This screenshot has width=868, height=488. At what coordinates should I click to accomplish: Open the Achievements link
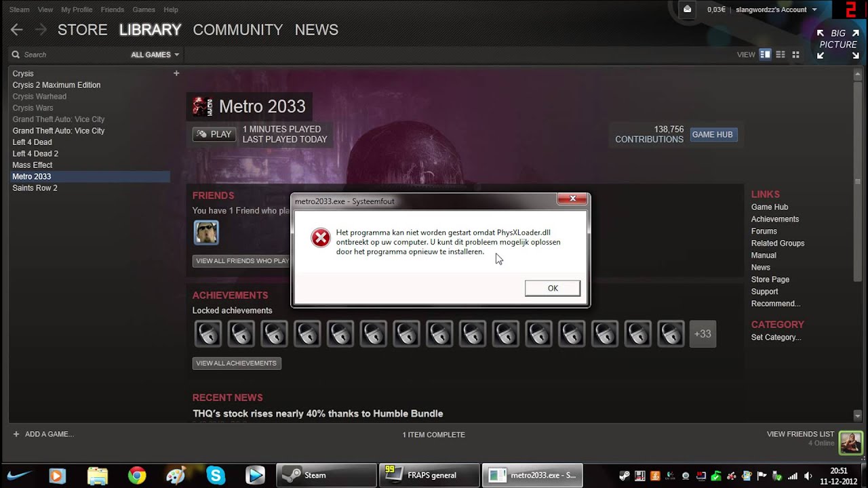(775, 219)
